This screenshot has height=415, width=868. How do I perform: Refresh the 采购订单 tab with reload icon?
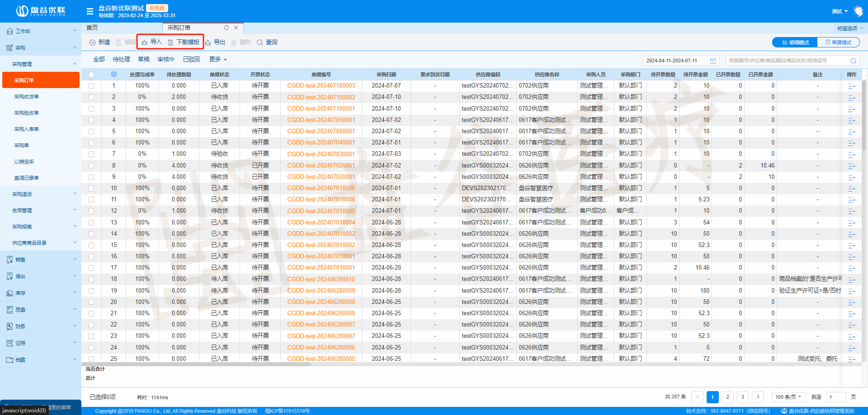tap(226, 28)
